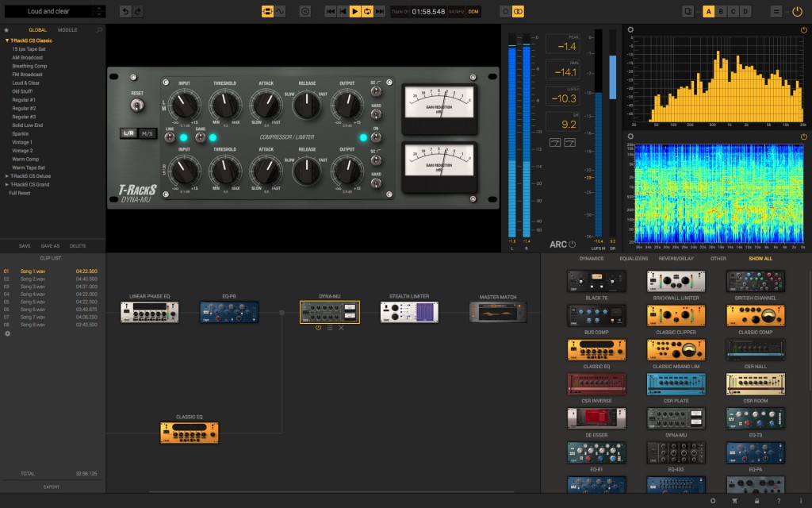Add a clip with the plus icon

click(8, 333)
